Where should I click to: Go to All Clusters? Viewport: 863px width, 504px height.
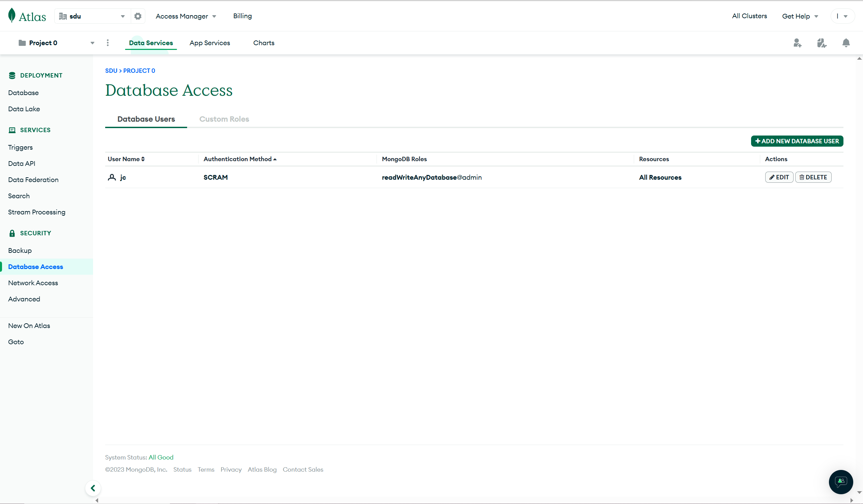(749, 16)
